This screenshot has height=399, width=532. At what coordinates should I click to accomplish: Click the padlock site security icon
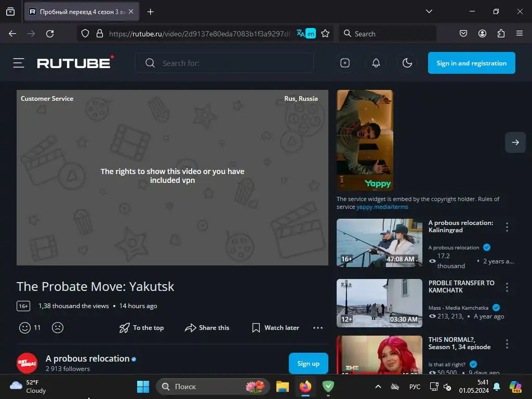point(100,34)
